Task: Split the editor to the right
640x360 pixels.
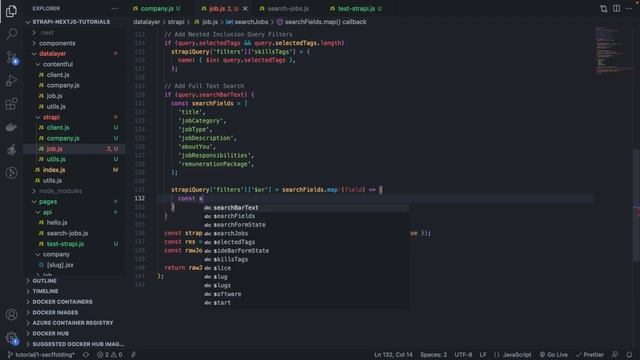Action: pos(616,9)
